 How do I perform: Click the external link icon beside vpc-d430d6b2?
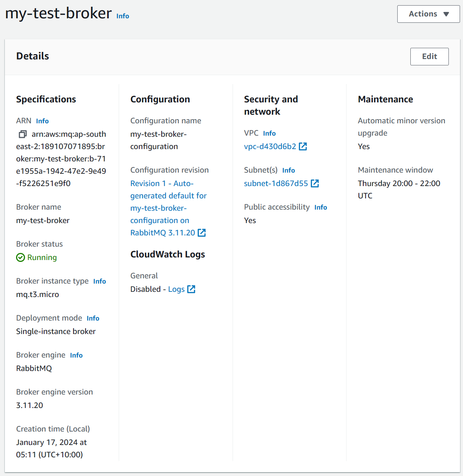click(x=303, y=146)
